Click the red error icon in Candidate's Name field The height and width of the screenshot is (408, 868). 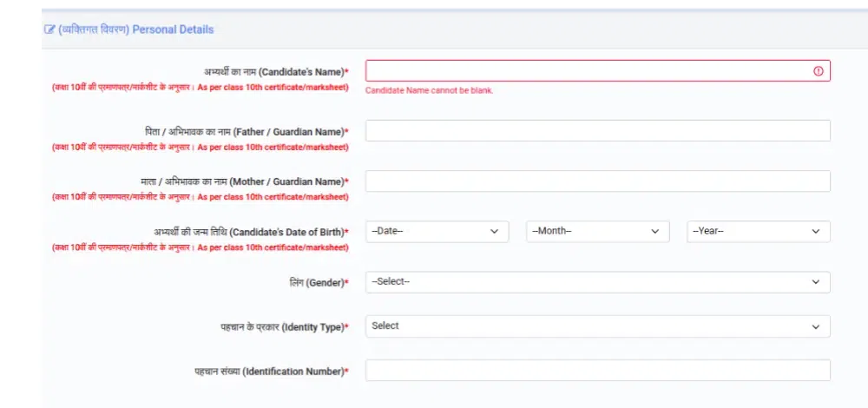click(818, 71)
